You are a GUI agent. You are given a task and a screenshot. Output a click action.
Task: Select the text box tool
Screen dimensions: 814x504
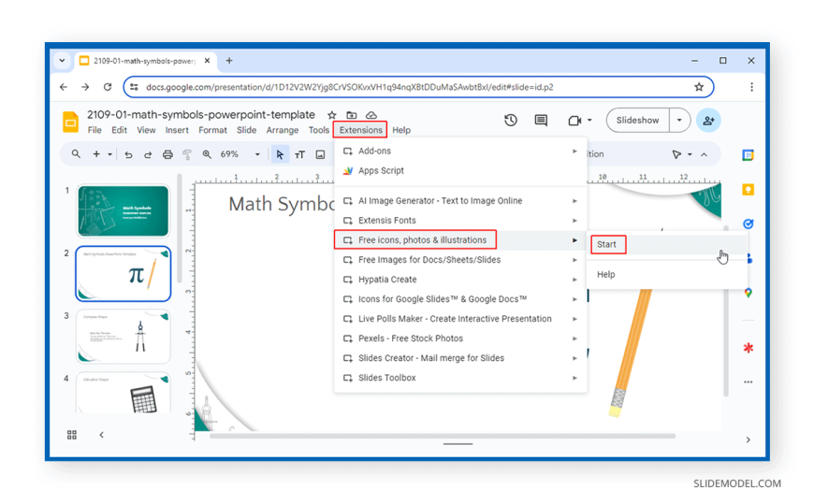click(x=300, y=154)
